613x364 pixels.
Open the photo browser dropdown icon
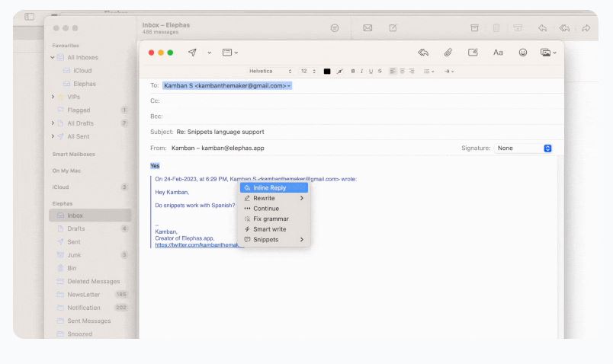pyautogui.click(x=548, y=53)
